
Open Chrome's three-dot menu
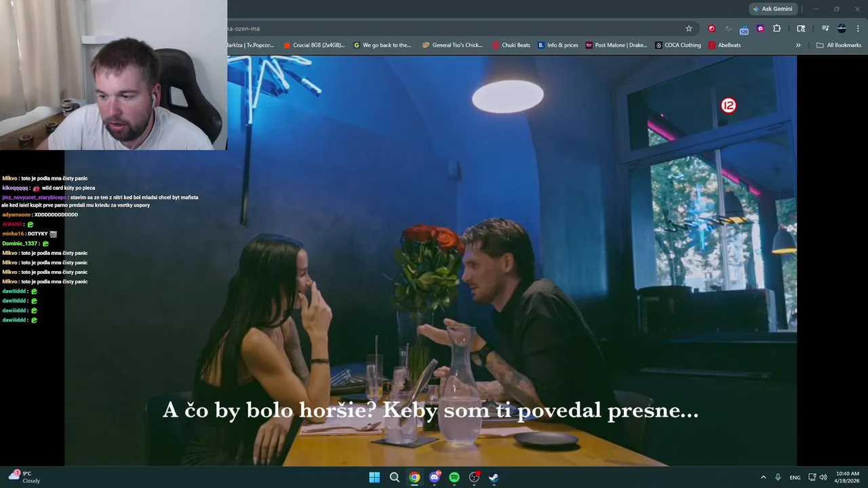coord(859,28)
